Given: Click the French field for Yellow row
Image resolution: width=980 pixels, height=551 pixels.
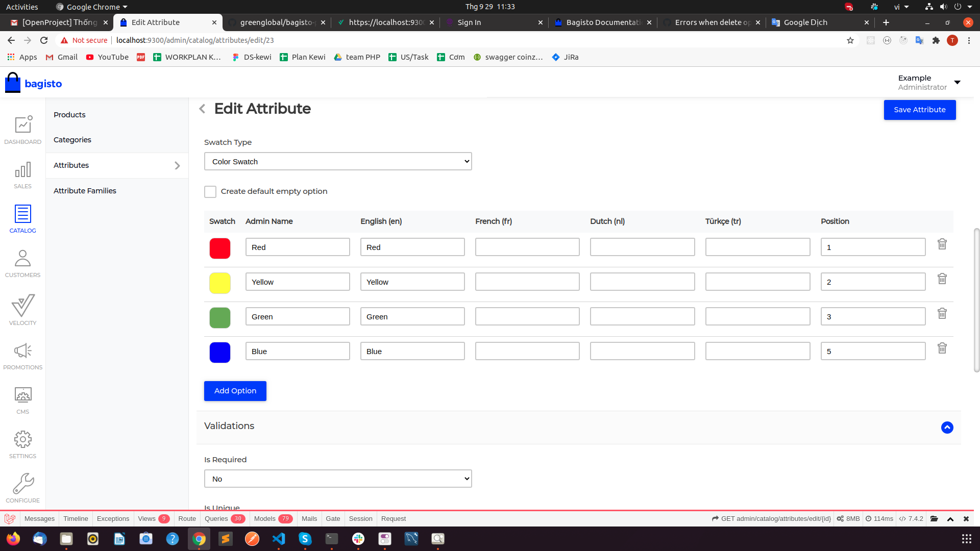Looking at the screenshot, I should tap(527, 282).
